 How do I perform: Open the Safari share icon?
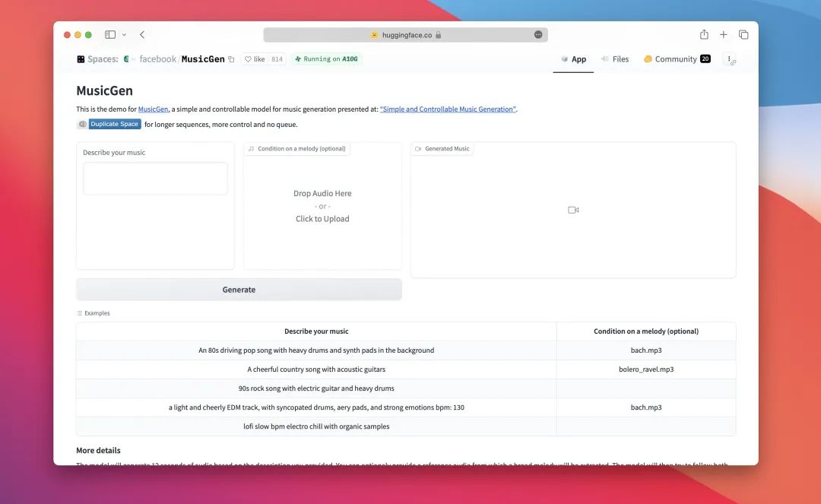pyautogui.click(x=704, y=34)
